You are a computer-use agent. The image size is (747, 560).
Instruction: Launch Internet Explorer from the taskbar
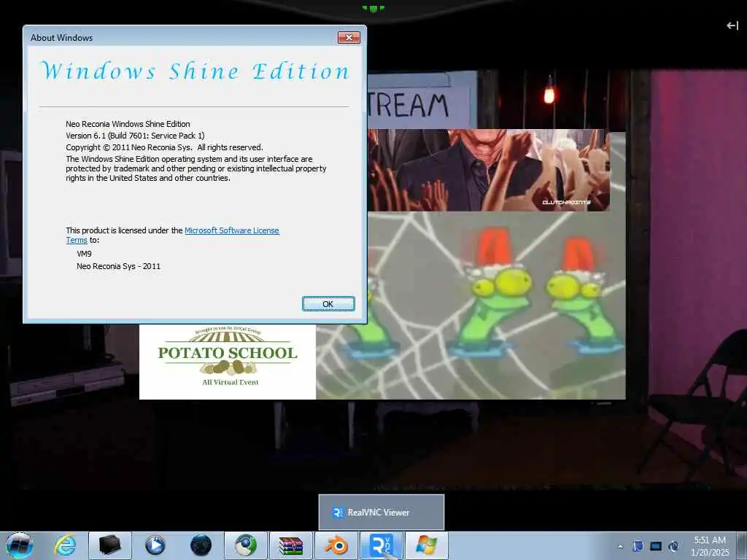[65, 545]
